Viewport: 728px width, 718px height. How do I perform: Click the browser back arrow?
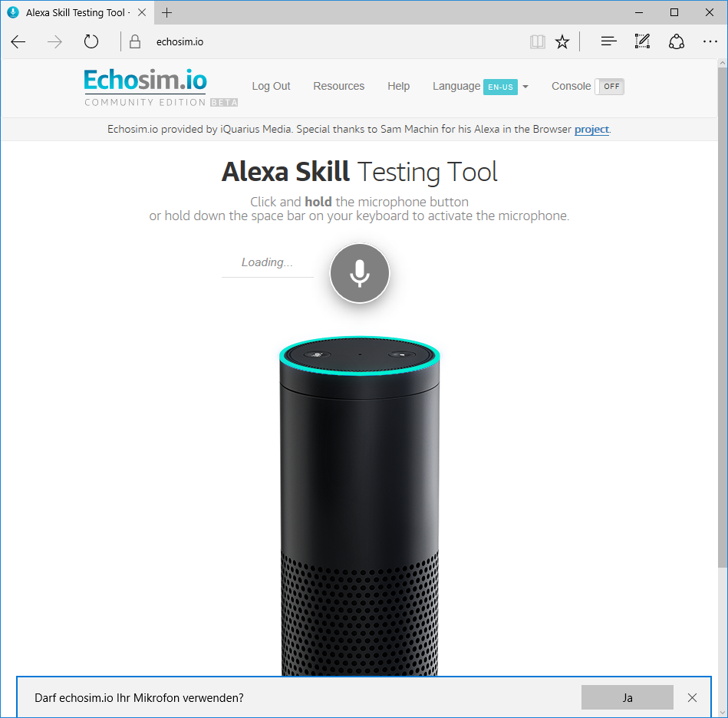[x=18, y=42]
